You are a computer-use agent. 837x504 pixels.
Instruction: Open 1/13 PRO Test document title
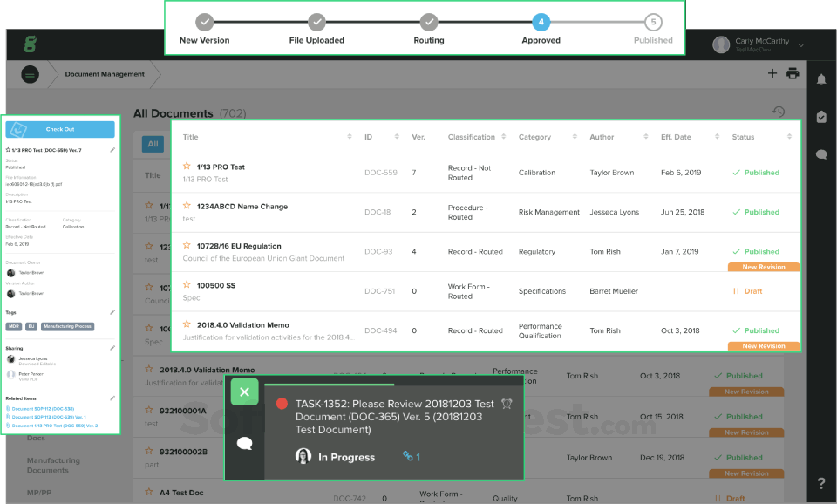point(221,167)
